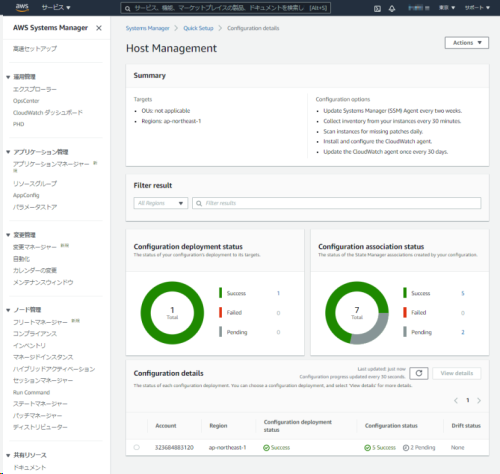Screen dimensions: 500x474
Task: Collapse the アプリケーション管理 section
Action: pos(8,152)
